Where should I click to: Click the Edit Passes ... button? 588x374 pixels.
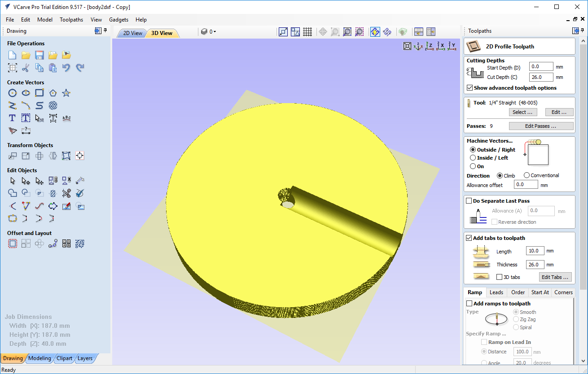[x=541, y=126]
